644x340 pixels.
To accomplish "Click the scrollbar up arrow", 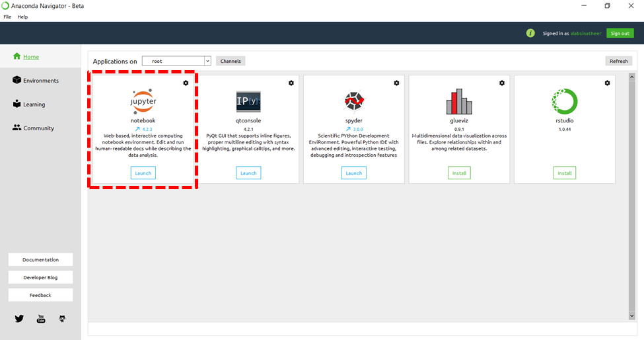I will pos(631,77).
